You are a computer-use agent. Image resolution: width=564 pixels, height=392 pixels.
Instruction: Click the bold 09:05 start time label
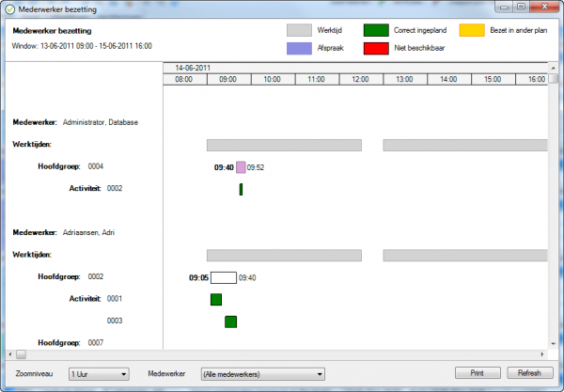(199, 277)
